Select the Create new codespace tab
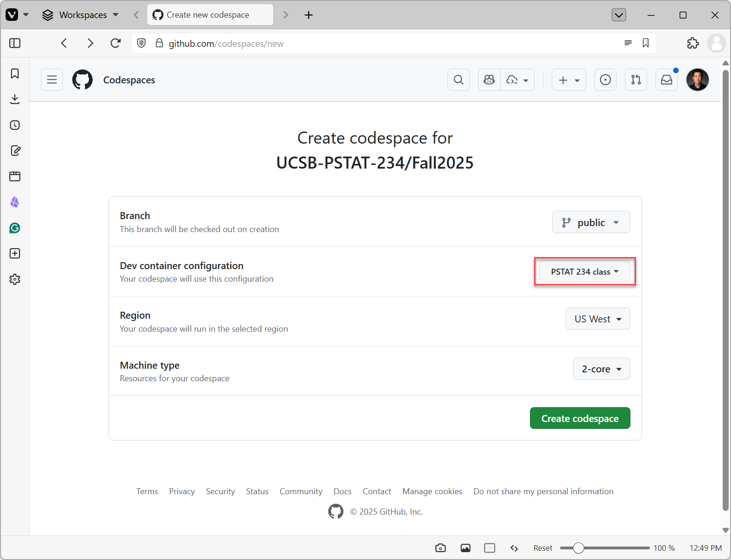 click(x=210, y=15)
